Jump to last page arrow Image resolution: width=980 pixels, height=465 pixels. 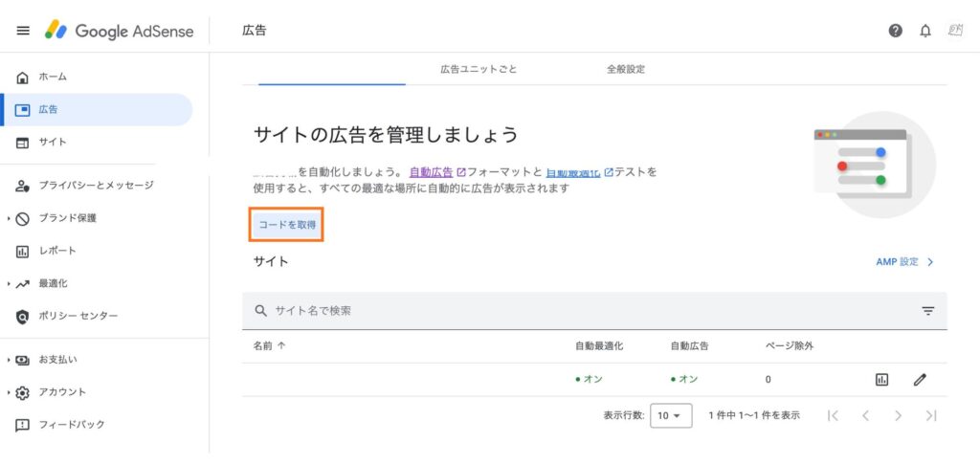pos(930,415)
